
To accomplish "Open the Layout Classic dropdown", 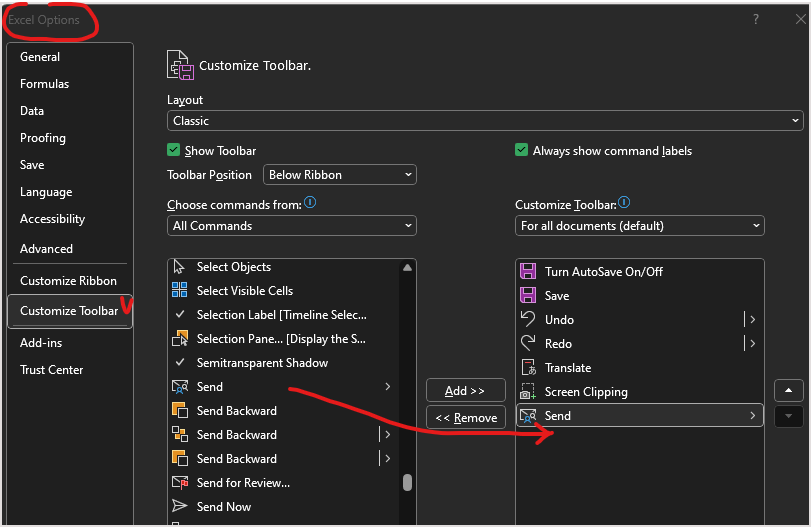I will point(485,121).
